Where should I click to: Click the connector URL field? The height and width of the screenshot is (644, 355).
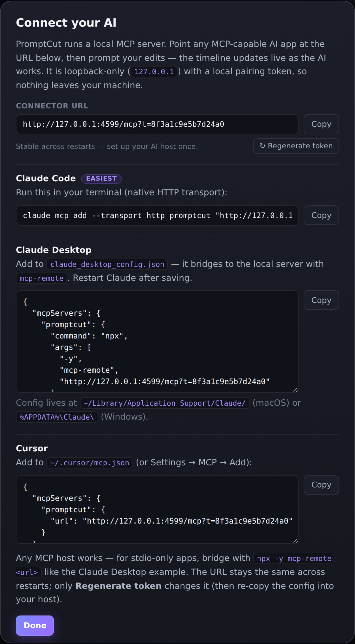pyautogui.click(x=157, y=124)
